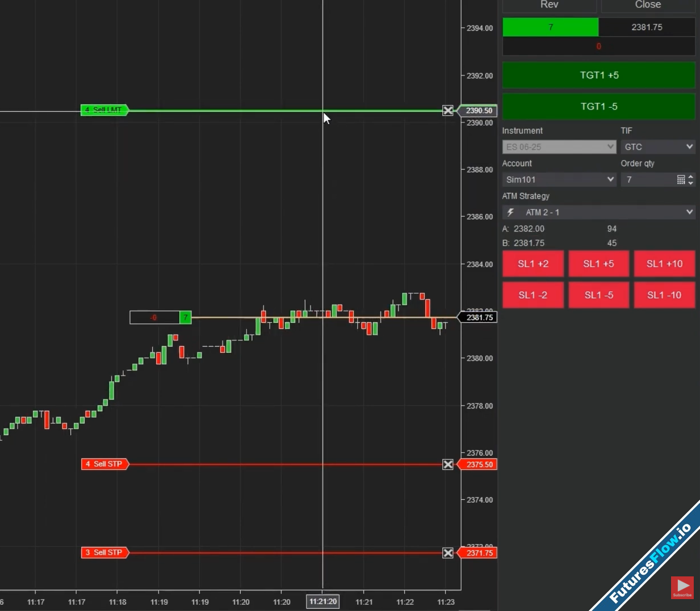Expand the ATM Strategy dropdown
Screen dimensions: 700x611
coord(598,212)
